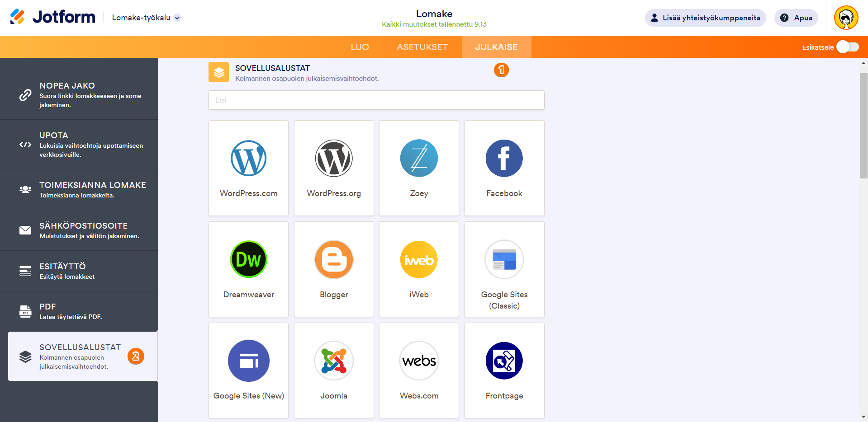Open ESITÄYTTÖ prefill section
This screenshot has width=868, height=422.
click(x=79, y=271)
